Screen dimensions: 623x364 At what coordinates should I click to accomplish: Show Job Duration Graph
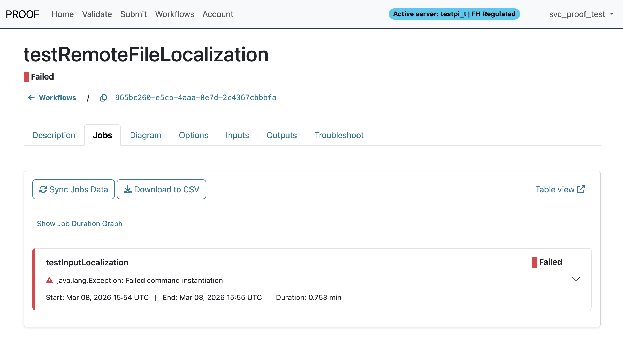80,224
